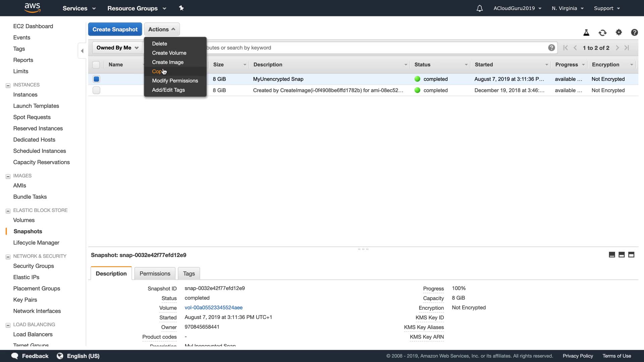Viewport: 644px width, 362px height.
Task: Uncheck the MyUnencrypted Snap row checkbox
Action: pos(96,79)
